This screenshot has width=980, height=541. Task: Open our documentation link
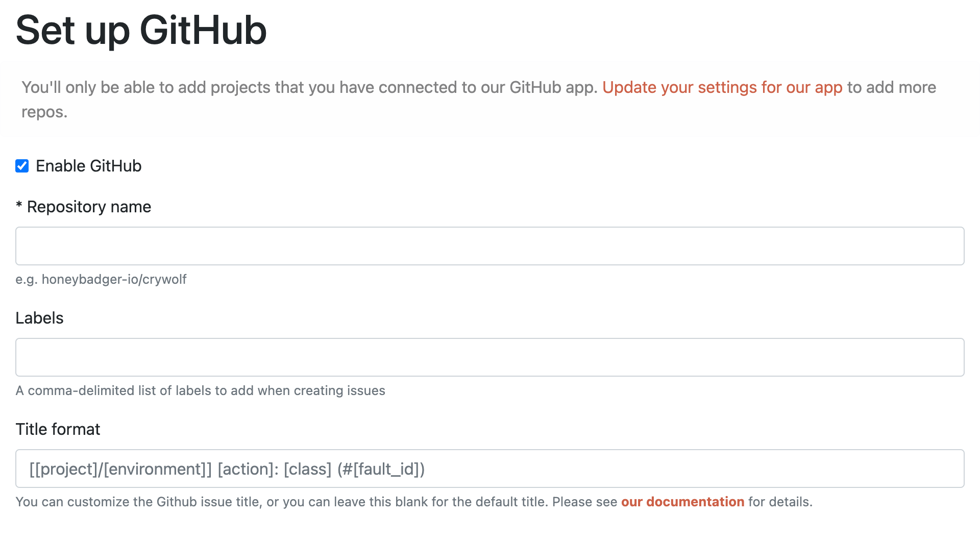coord(682,502)
